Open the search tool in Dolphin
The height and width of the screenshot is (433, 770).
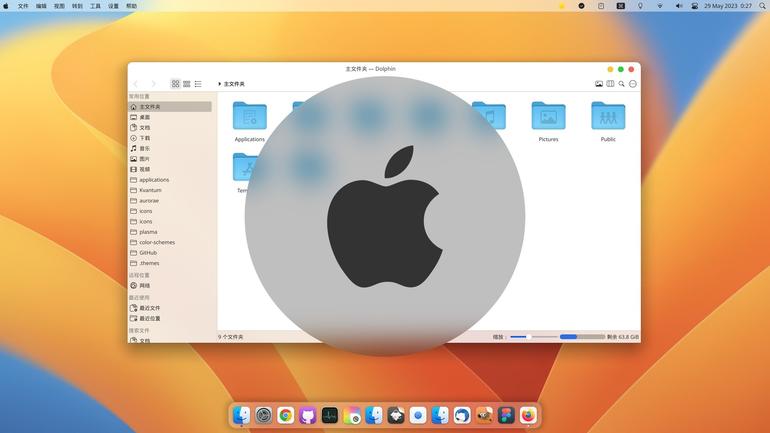point(621,84)
